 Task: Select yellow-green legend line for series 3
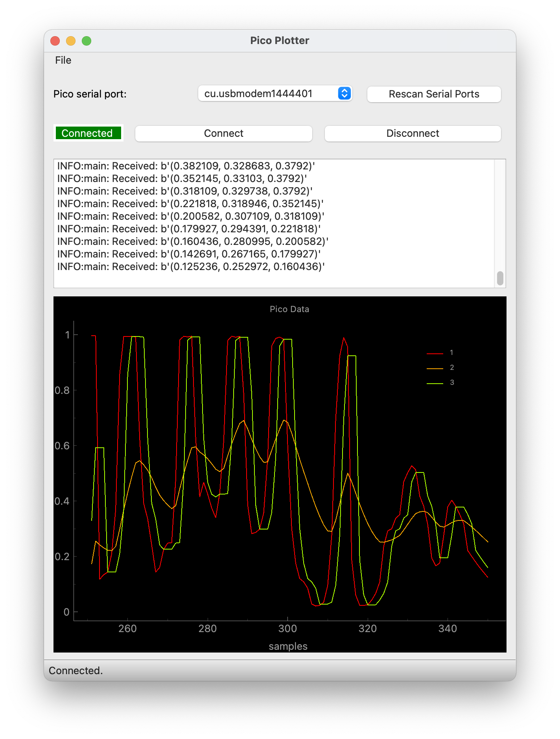coord(435,383)
